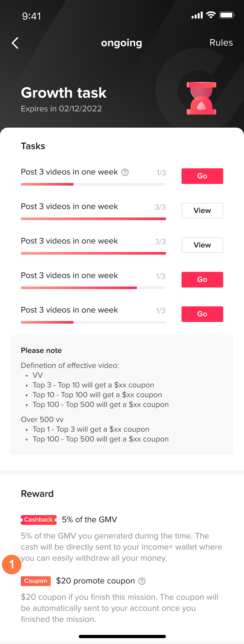Tap the Wi-Fi icon in status bar
The height and width of the screenshot is (644, 244).
pyautogui.click(x=211, y=15)
